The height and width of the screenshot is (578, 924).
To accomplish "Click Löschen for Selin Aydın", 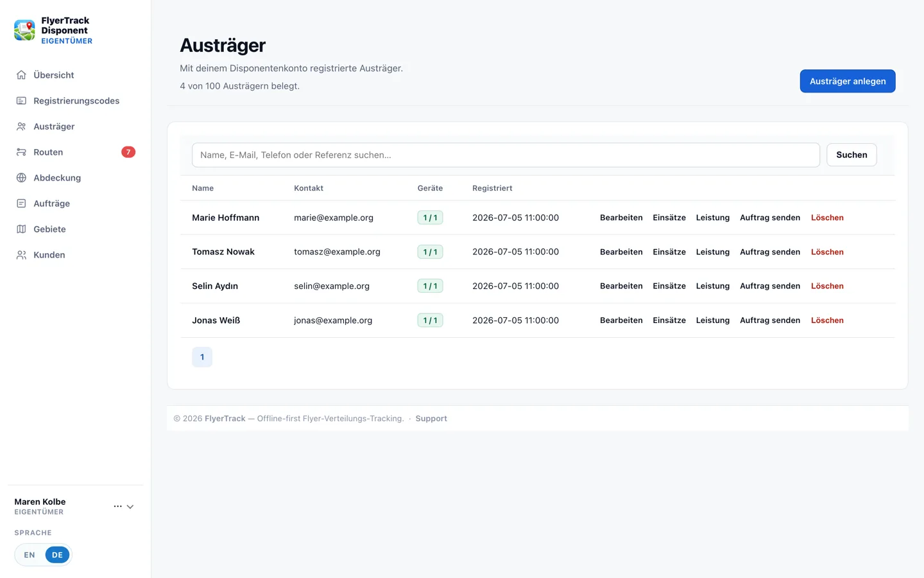I will pos(827,286).
